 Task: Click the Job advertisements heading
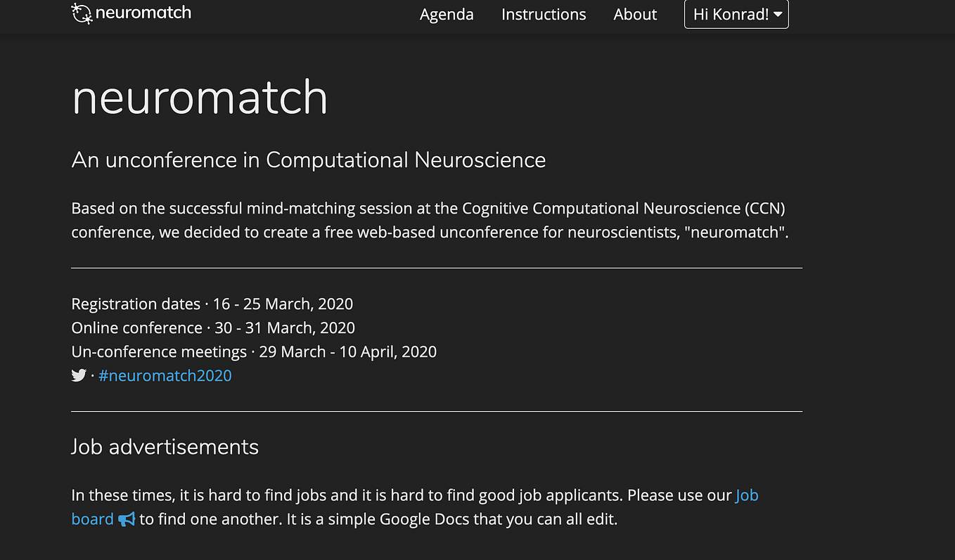point(164,447)
